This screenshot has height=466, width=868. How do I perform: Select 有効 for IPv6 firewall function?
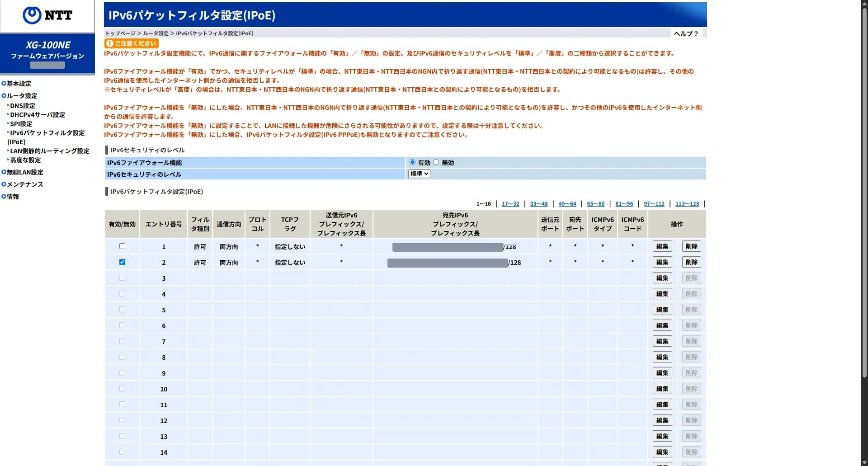tap(412, 162)
